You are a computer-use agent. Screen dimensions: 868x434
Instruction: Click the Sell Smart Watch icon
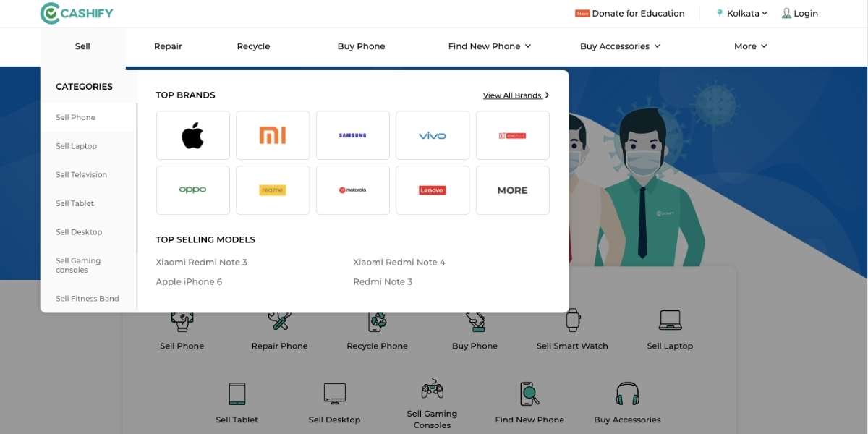(x=571, y=321)
